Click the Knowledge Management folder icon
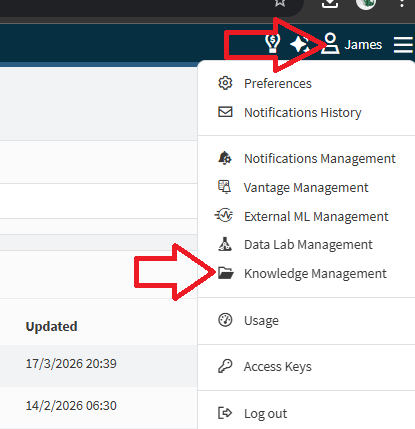This screenshot has width=415, height=429. (226, 273)
